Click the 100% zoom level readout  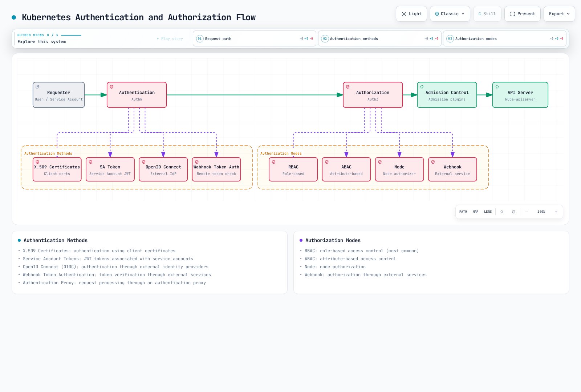coord(541,212)
